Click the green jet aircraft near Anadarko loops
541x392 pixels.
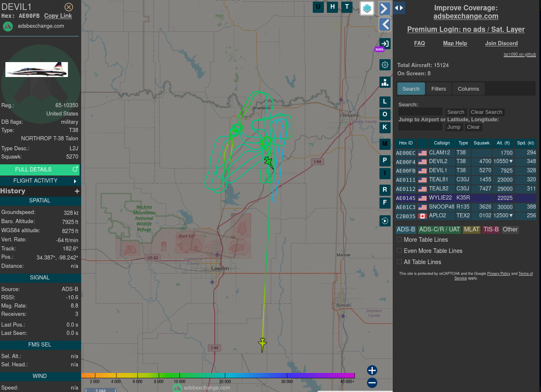(x=269, y=162)
